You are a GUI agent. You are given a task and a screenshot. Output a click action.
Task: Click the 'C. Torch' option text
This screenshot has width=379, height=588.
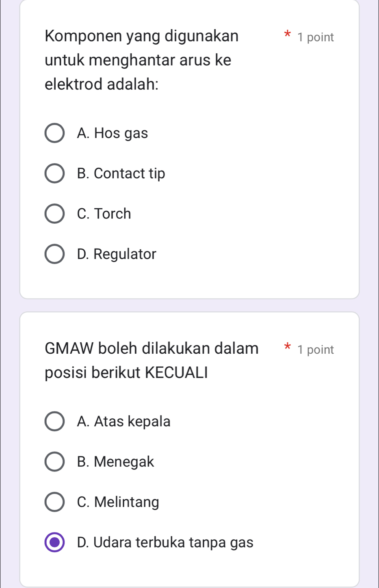click(104, 214)
